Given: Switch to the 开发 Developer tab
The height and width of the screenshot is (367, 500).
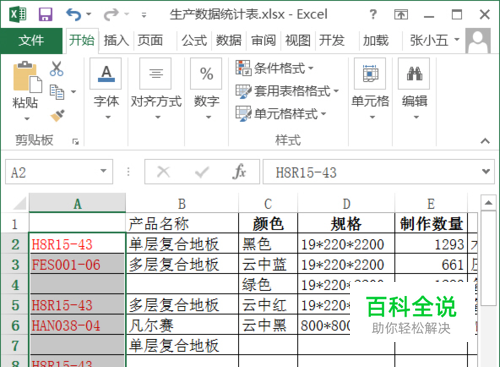Looking at the screenshot, I should click(x=332, y=41).
